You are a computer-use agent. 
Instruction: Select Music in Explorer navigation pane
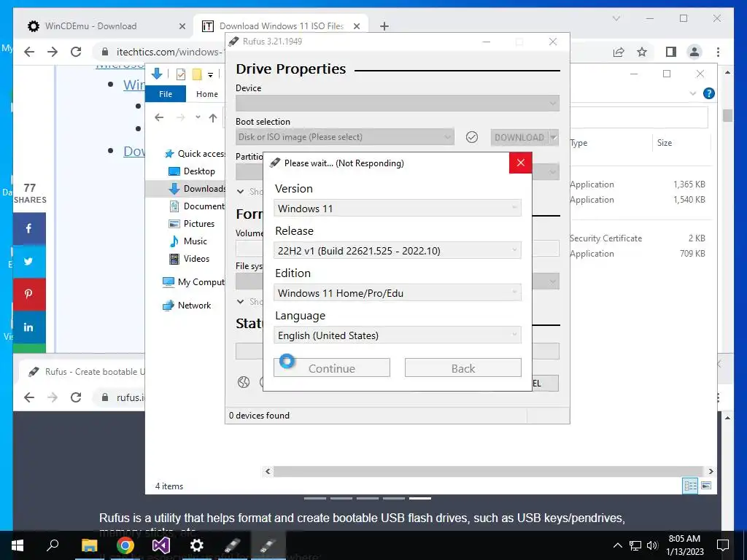(x=188, y=241)
